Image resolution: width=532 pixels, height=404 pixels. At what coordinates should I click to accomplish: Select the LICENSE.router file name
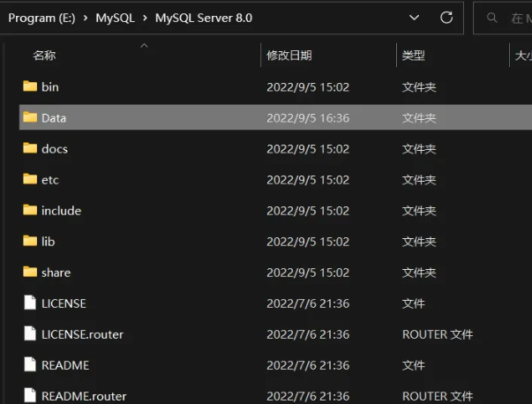82,334
